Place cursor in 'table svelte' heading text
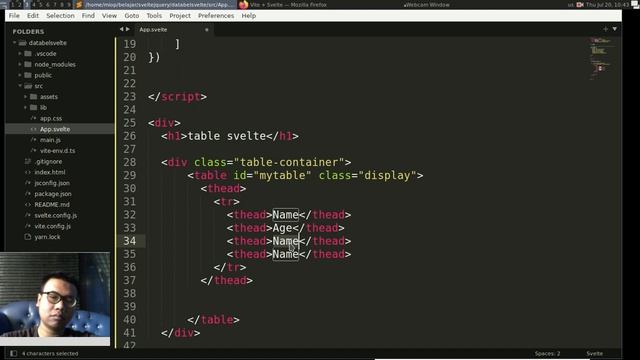 pyautogui.click(x=227, y=136)
